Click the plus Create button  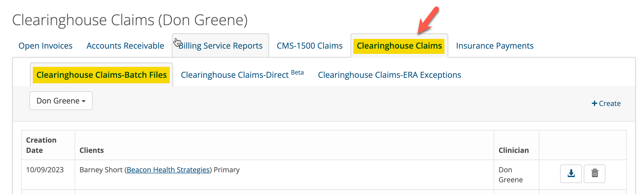point(606,103)
